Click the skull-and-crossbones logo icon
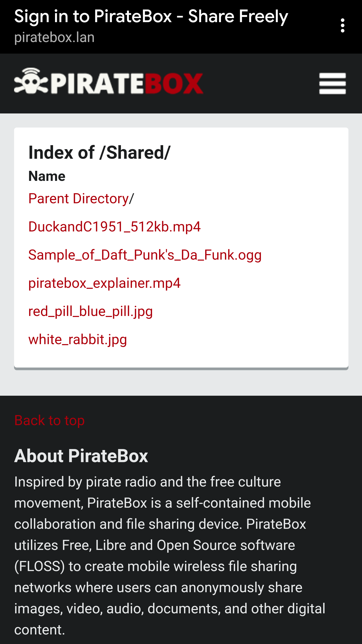 31,81
